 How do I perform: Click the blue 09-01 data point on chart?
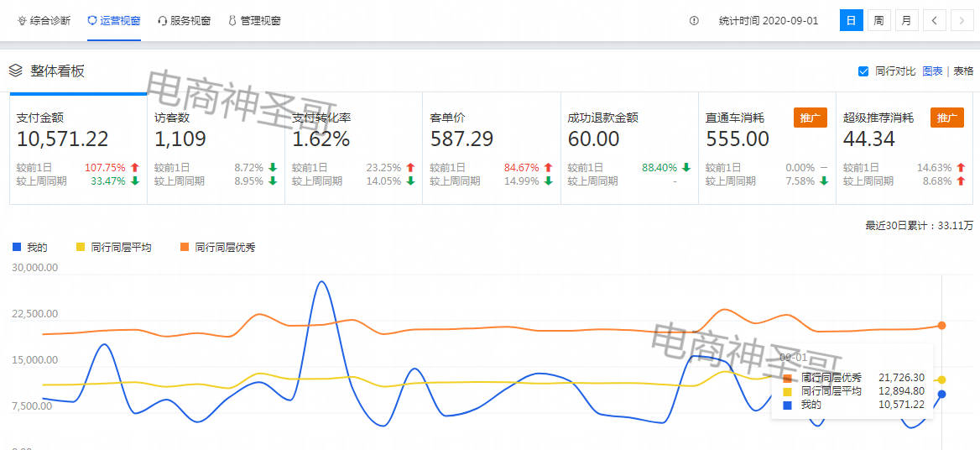[942, 394]
